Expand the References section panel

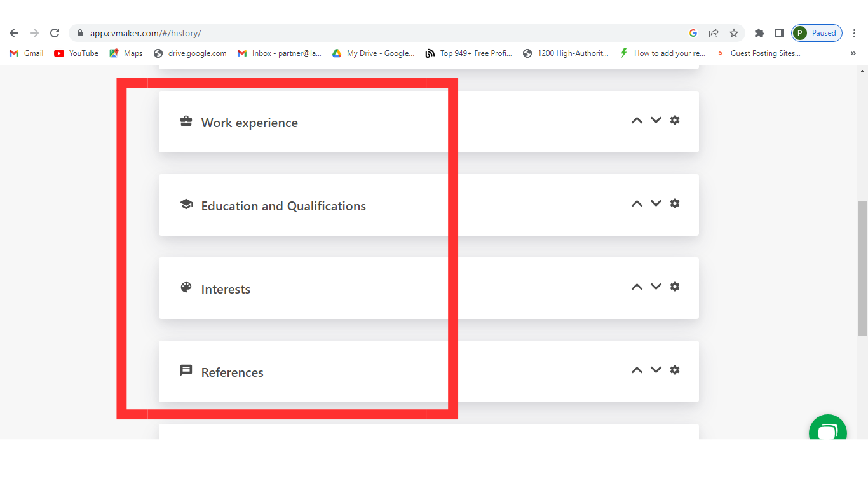pos(232,372)
